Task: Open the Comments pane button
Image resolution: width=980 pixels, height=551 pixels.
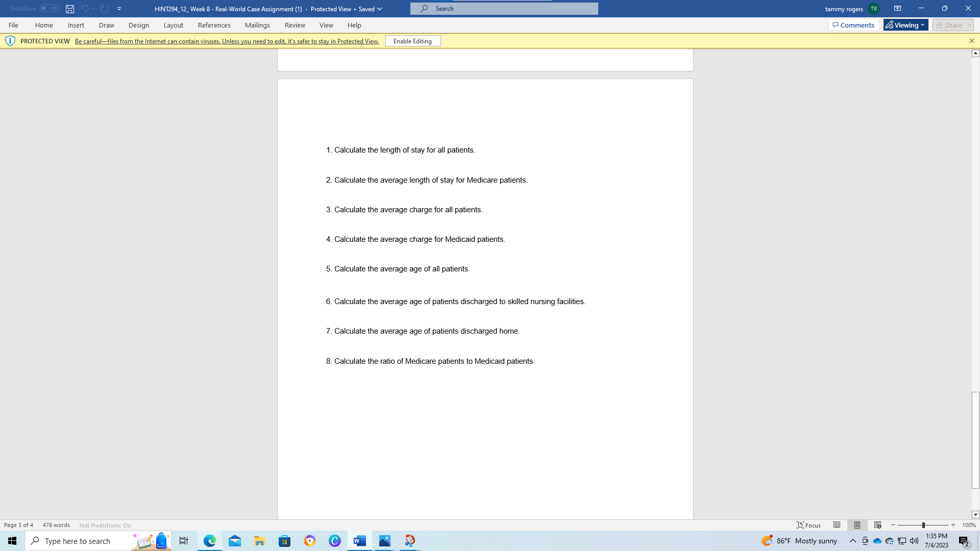Action: 853,25
